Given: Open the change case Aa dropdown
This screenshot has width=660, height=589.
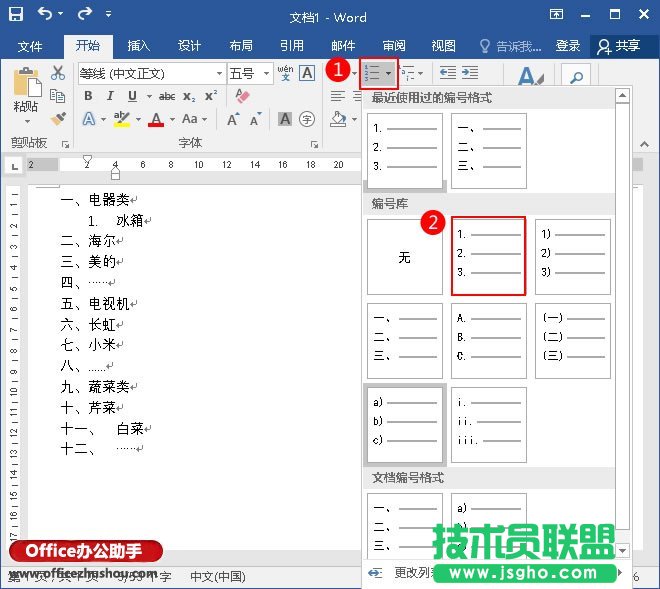Looking at the screenshot, I should [194, 119].
